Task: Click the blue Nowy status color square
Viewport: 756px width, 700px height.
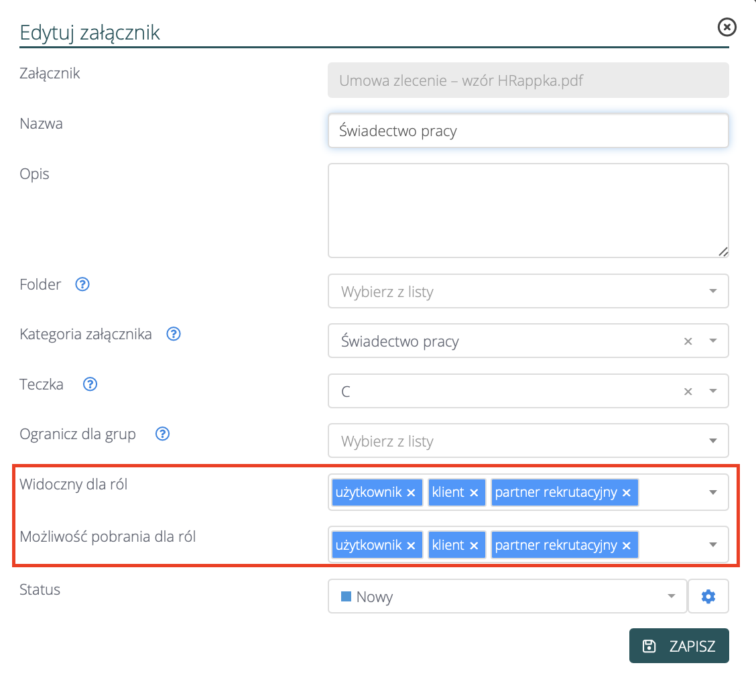Action: coord(346,596)
